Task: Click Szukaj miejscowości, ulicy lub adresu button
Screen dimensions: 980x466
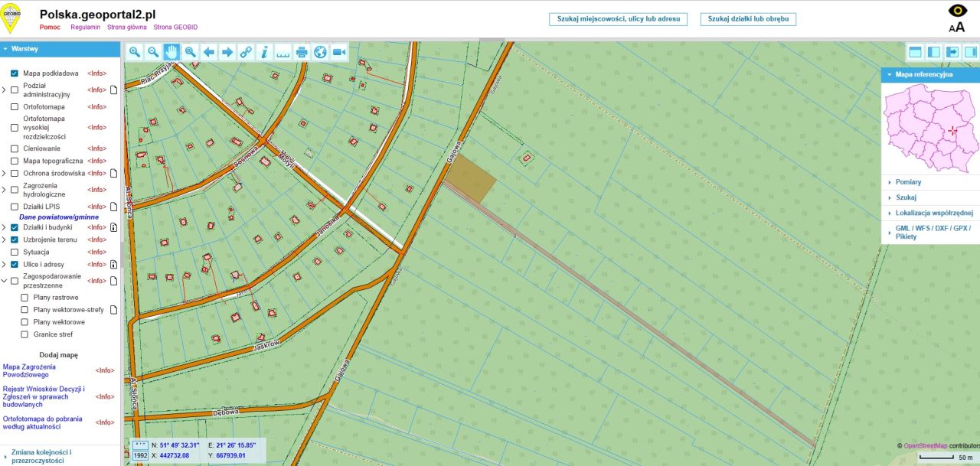Action: point(618,19)
